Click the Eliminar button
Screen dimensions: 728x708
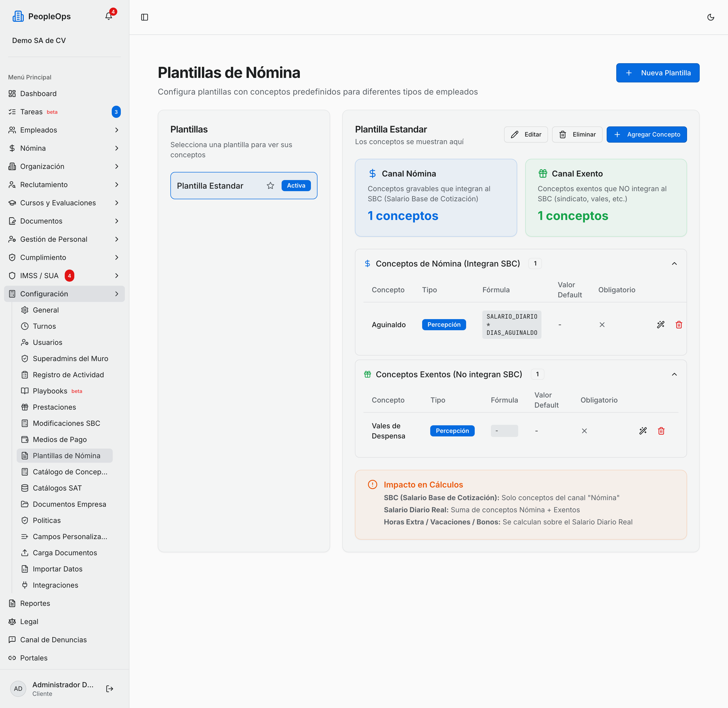[x=577, y=134]
